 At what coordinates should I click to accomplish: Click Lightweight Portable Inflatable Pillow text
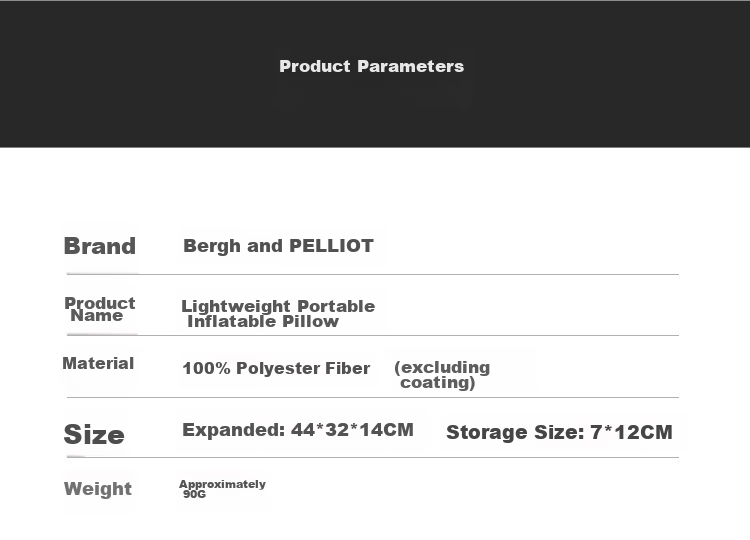(278, 314)
